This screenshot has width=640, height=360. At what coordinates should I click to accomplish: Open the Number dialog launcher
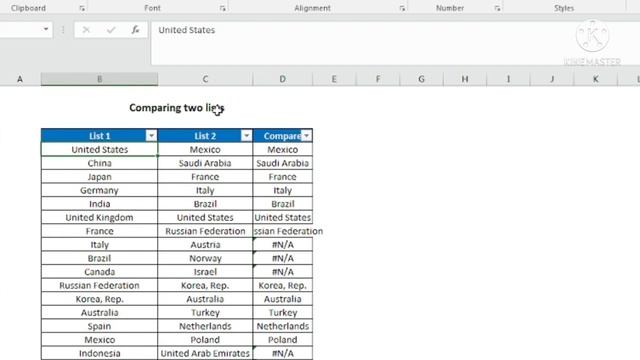497,8
